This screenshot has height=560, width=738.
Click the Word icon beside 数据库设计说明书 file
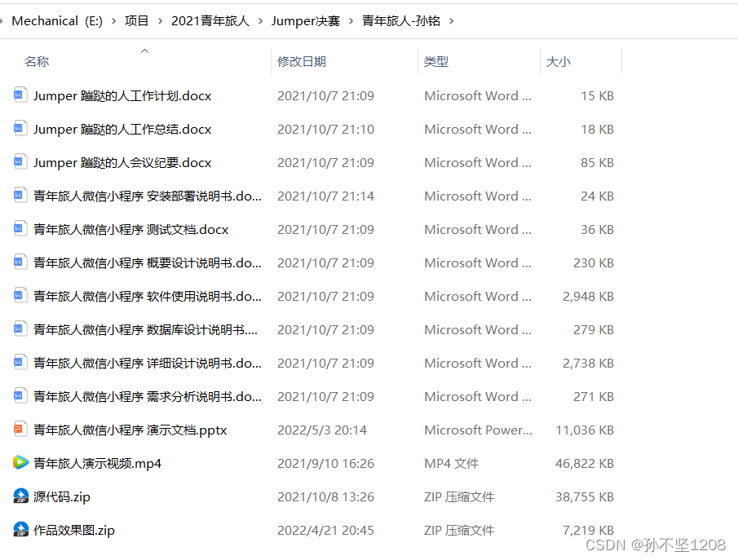pos(20,329)
